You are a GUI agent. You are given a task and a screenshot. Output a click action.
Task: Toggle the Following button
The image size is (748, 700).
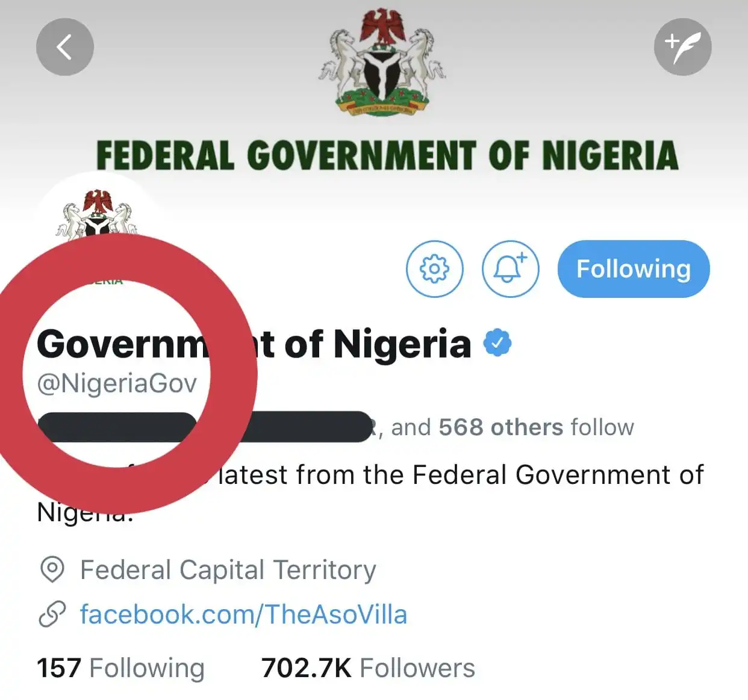634,269
